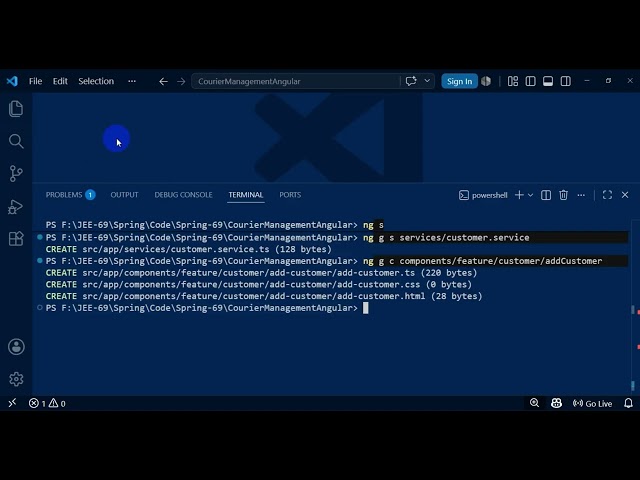Close the terminal panel
Image resolution: width=640 pixels, height=480 pixels.
[625, 195]
